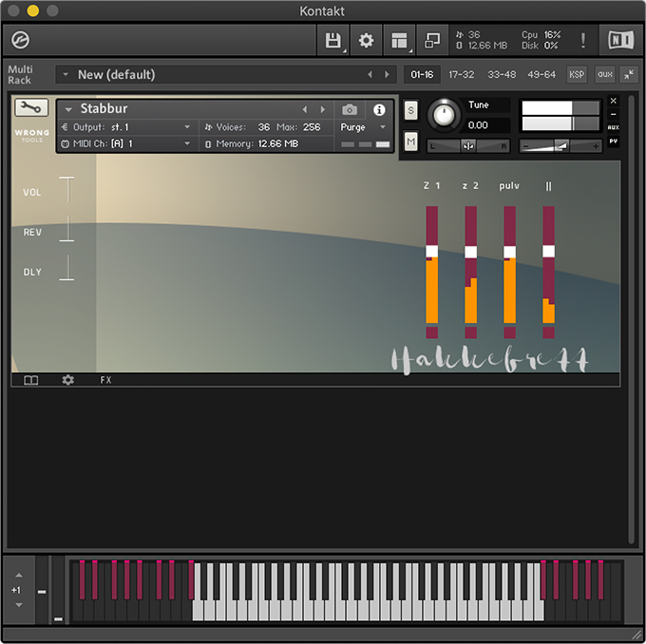Image resolution: width=646 pixels, height=644 pixels.
Task: Switch to rack page 33-48
Action: click(x=502, y=75)
